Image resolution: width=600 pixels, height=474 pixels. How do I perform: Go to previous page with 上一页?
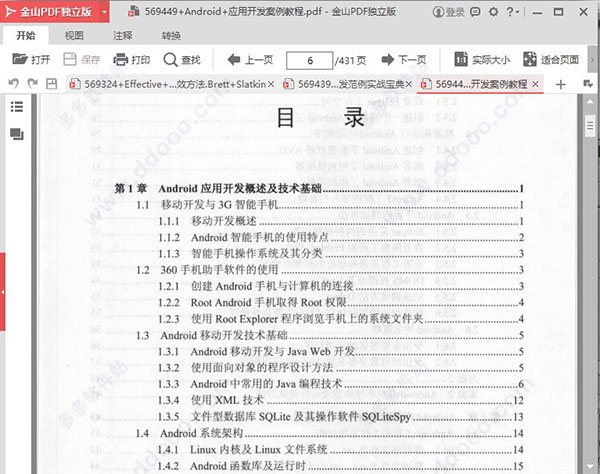tap(250, 60)
